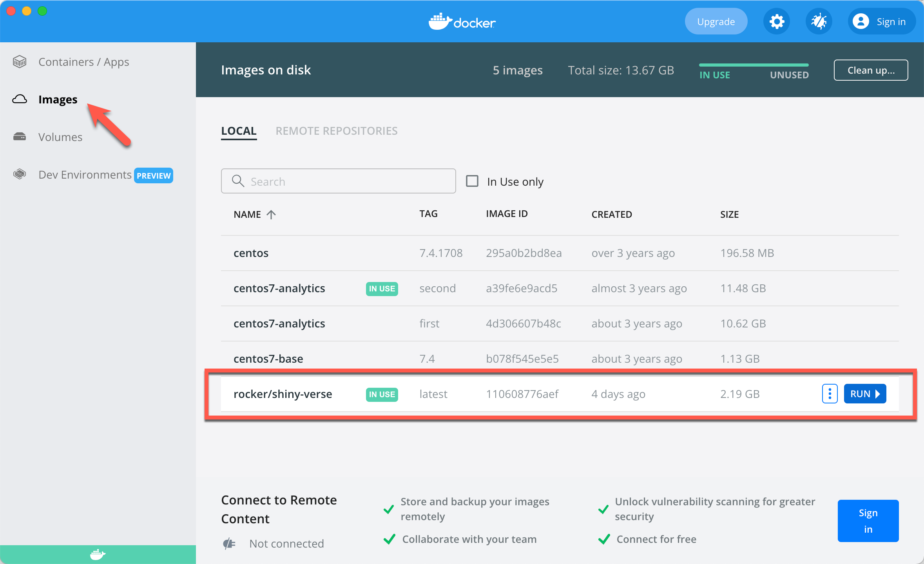Open the Troubleshoot bug icon
The width and height of the screenshot is (924, 564).
[819, 22]
